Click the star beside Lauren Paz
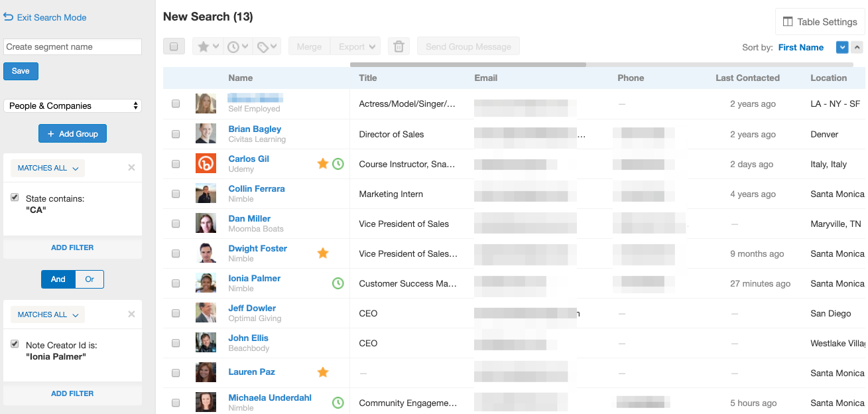Image resolution: width=868 pixels, height=414 pixels. click(x=323, y=372)
